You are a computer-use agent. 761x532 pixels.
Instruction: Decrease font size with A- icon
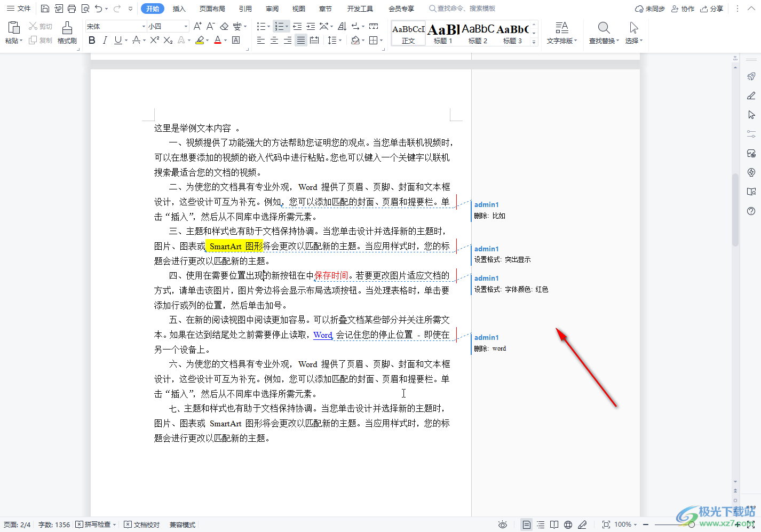click(x=210, y=26)
